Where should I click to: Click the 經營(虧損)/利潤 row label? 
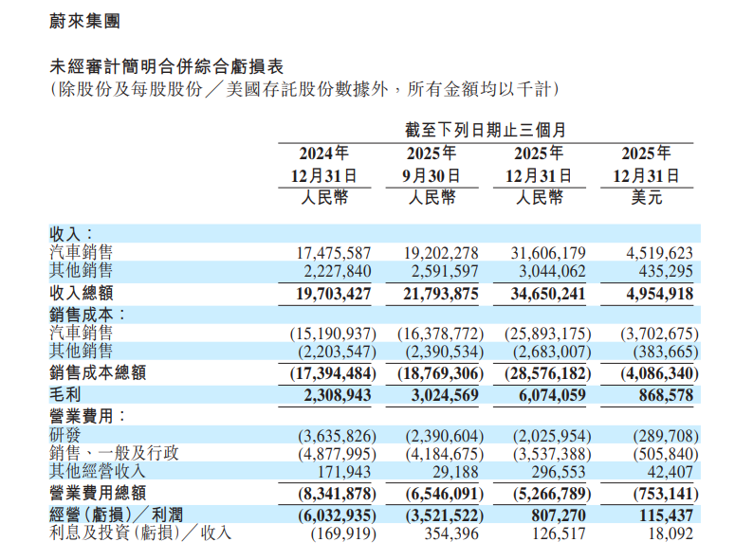[117, 515]
